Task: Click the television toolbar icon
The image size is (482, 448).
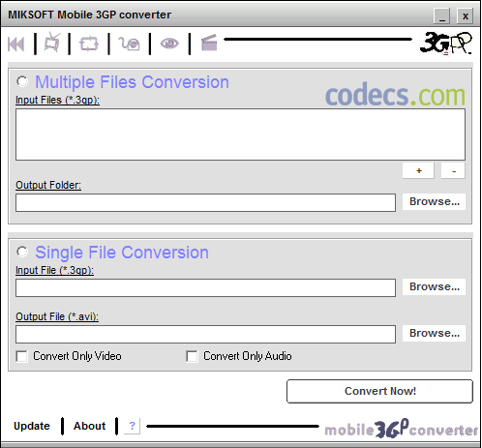Action: point(52,43)
